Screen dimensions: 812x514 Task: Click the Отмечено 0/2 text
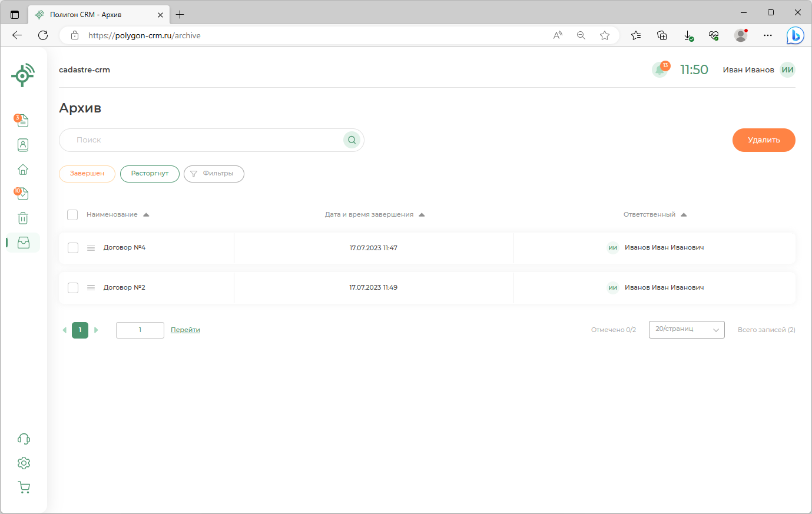(614, 330)
